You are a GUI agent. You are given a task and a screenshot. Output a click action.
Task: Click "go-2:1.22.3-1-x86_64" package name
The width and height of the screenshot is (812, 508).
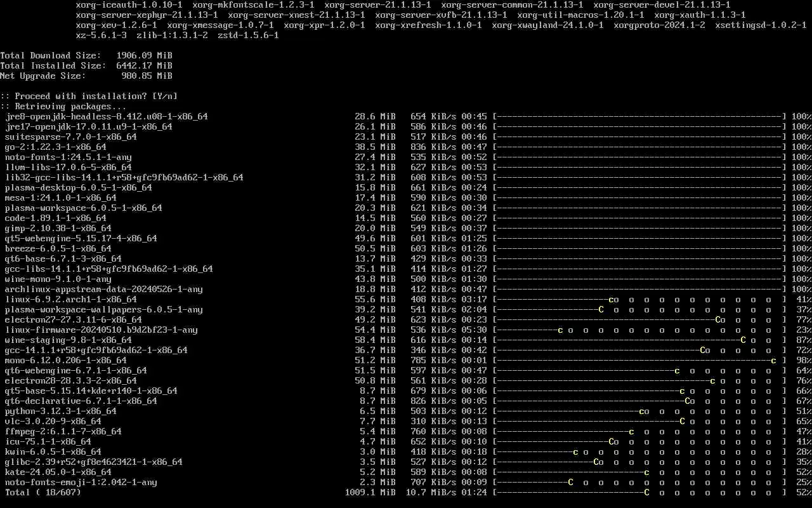tap(56, 147)
